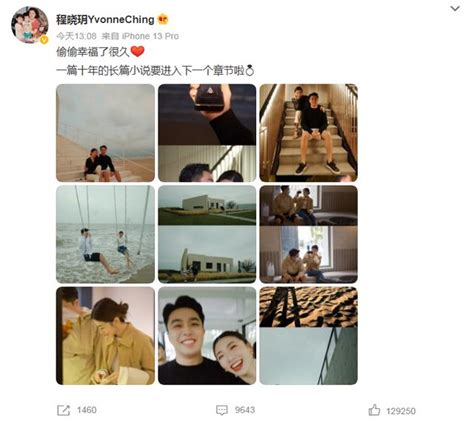Click the gold verified badge on avatar
Image resolution: width=474 pixels, height=421 pixels.
[x=44, y=40]
